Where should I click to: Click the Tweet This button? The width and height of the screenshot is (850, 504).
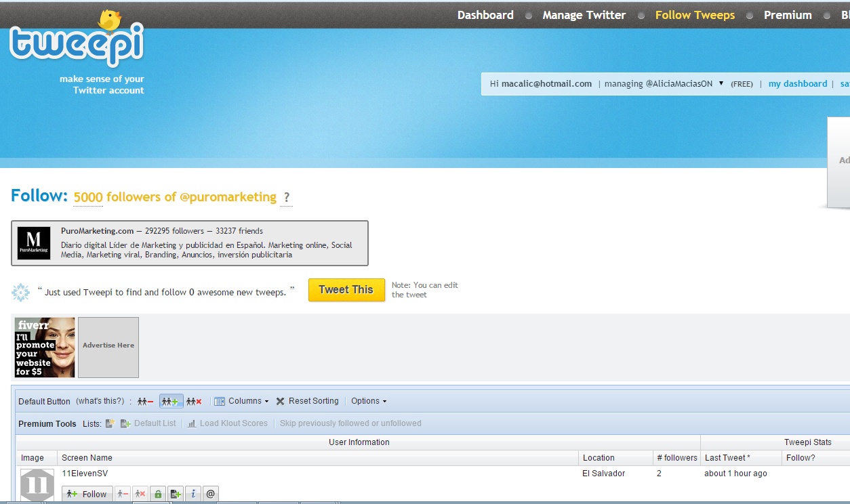tap(346, 290)
